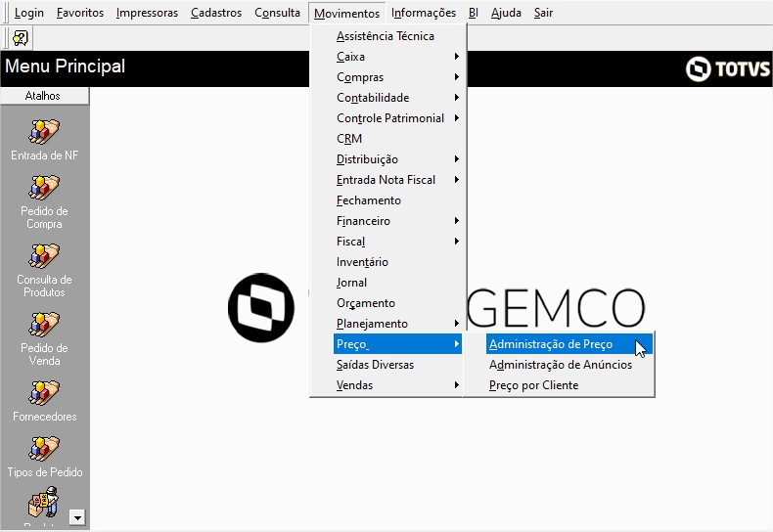Open the Pedido de Venda shortcut icon

coord(44,325)
